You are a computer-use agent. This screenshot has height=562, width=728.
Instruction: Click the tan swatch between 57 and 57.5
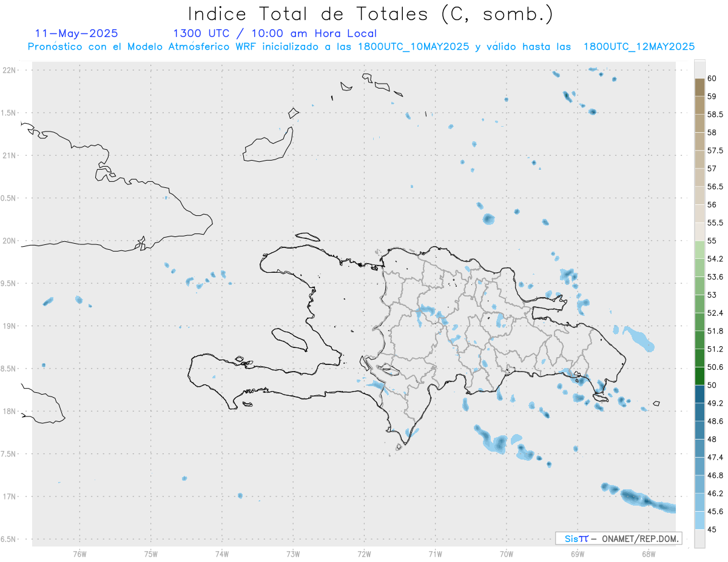coord(699,159)
